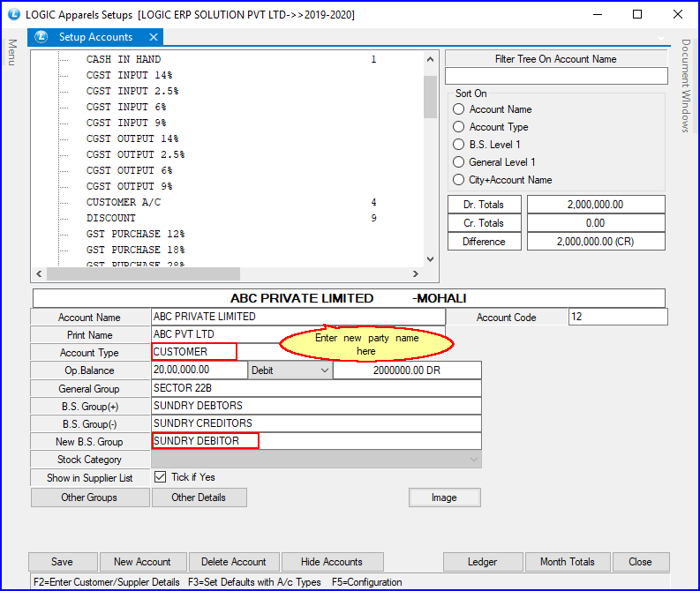Select CUSTOMER A/C in account tree

124,202
